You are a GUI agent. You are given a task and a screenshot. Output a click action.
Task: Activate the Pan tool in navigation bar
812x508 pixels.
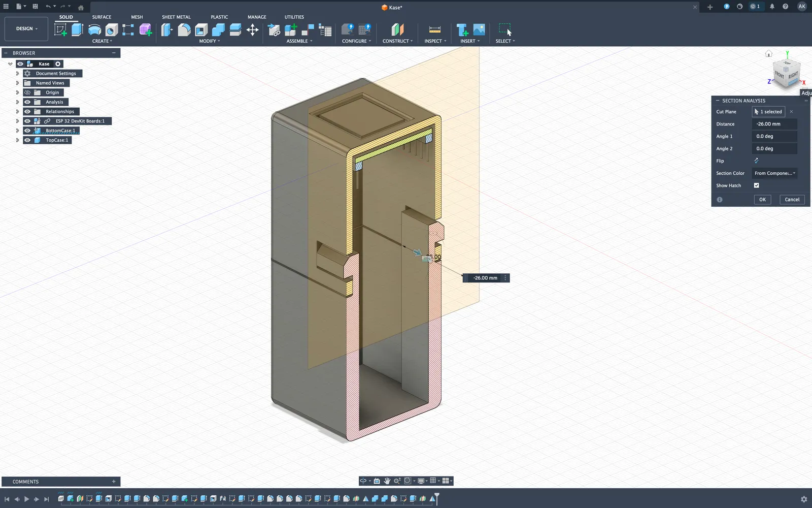click(x=387, y=481)
